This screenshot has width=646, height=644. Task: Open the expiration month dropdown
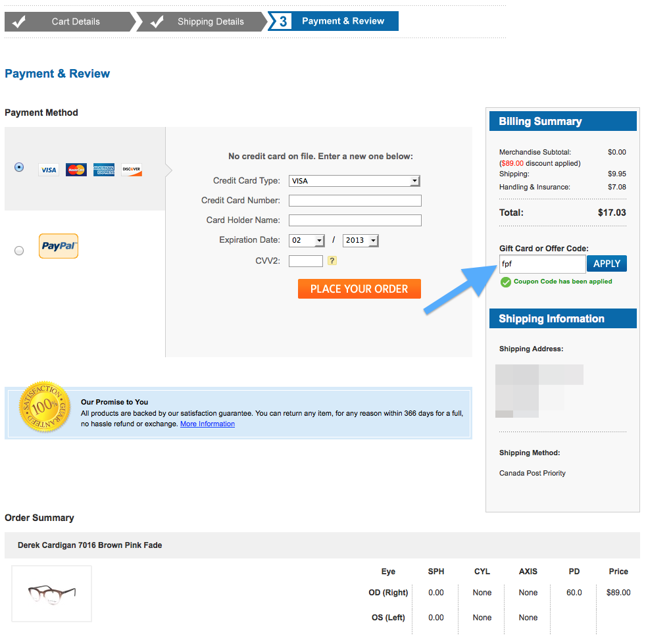point(307,240)
